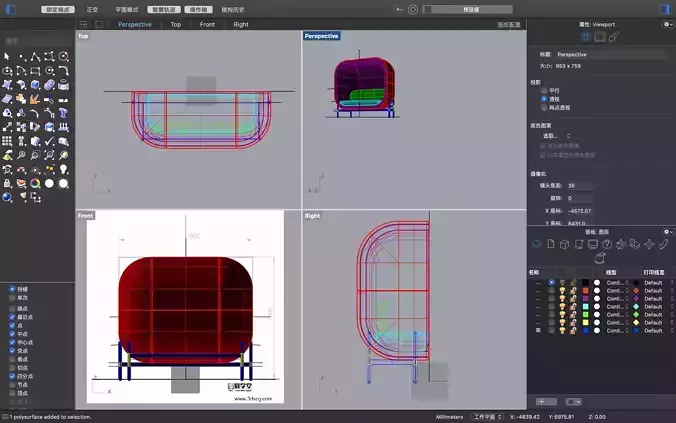Open the Right viewport title menu
The image size is (676, 423).
click(312, 216)
